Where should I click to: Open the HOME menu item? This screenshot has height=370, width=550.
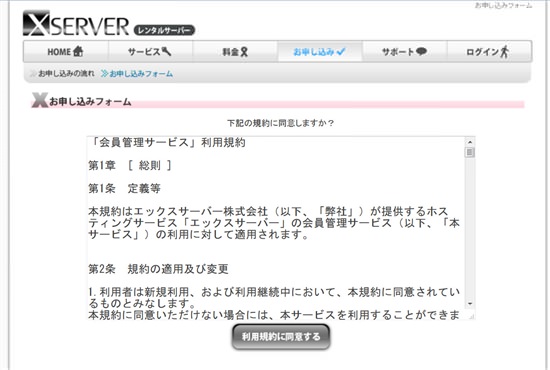tap(66, 52)
